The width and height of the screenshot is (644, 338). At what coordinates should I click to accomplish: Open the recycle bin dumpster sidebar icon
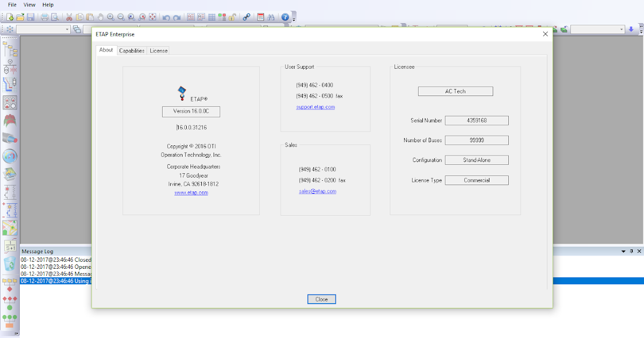10,263
